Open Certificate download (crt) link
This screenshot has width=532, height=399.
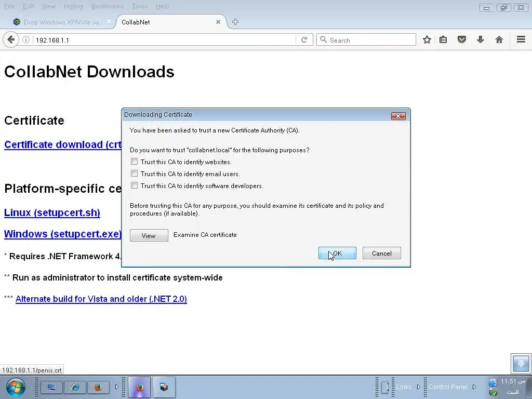[x=63, y=144]
